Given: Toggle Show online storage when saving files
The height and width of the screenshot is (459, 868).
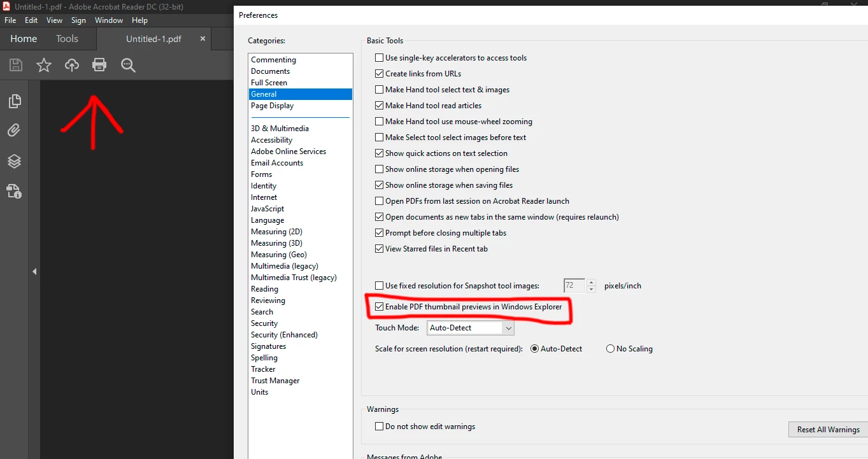Looking at the screenshot, I should click(380, 185).
